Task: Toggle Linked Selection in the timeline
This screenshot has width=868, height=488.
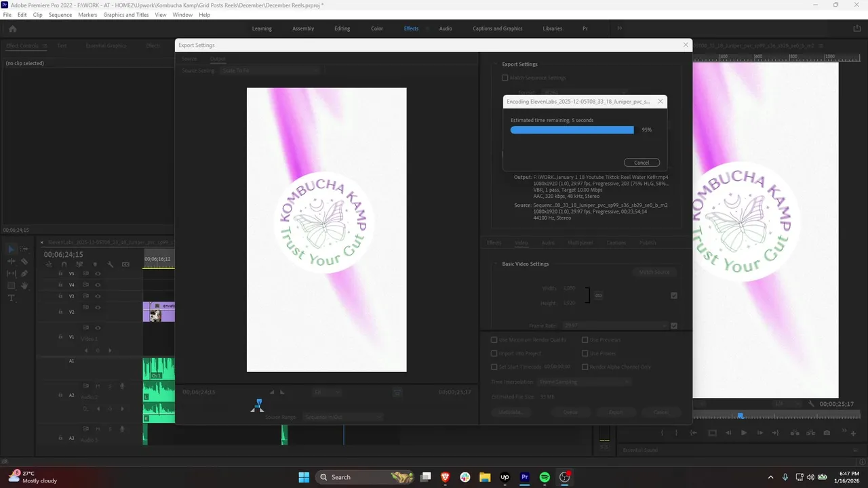Action: tap(79, 264)
